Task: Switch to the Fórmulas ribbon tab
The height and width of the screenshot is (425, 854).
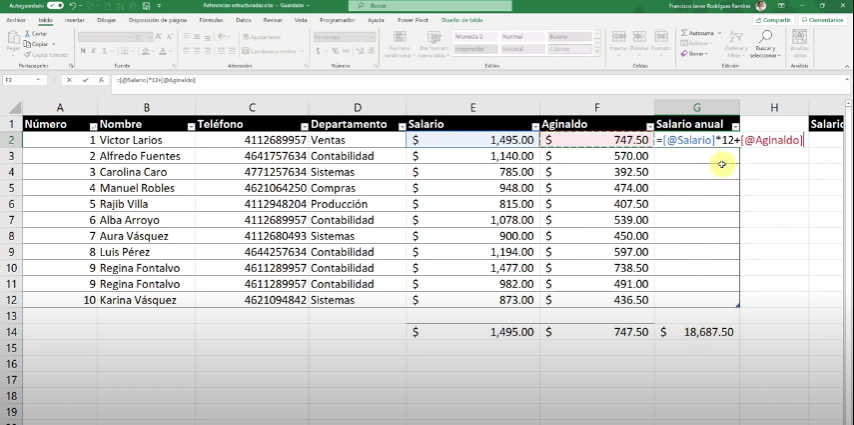Action: [211, 20]
